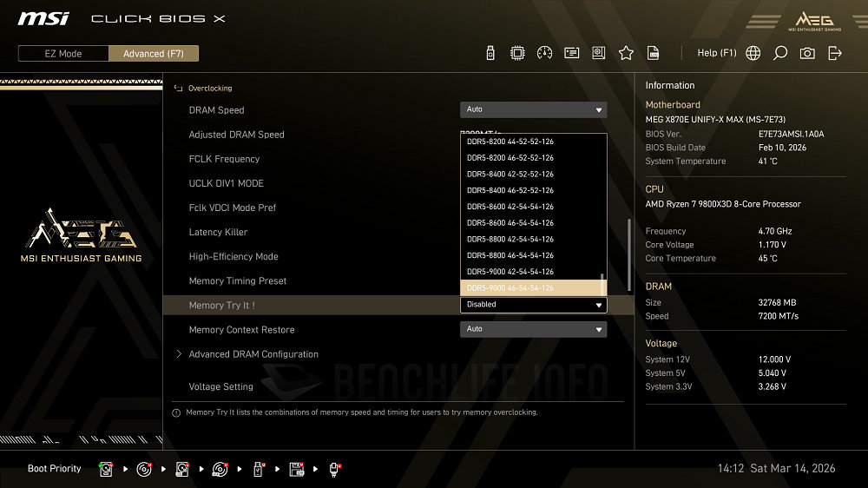Select the Latency Killer setting
Screen dimensions: 868x488
pyautogui.click(x=218, y=232)
